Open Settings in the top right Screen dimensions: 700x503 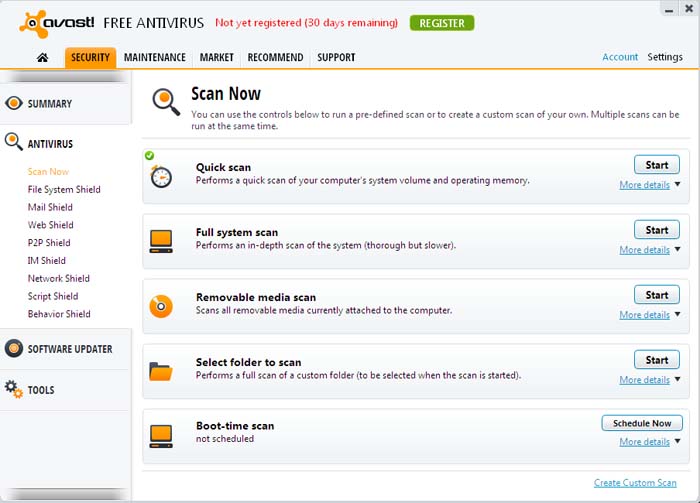pyautogui.click(x=665, y=57)
